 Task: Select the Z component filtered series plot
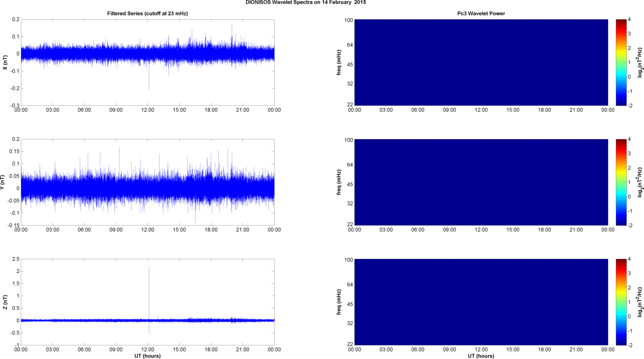pyautogui.click(x=148, y=302)
